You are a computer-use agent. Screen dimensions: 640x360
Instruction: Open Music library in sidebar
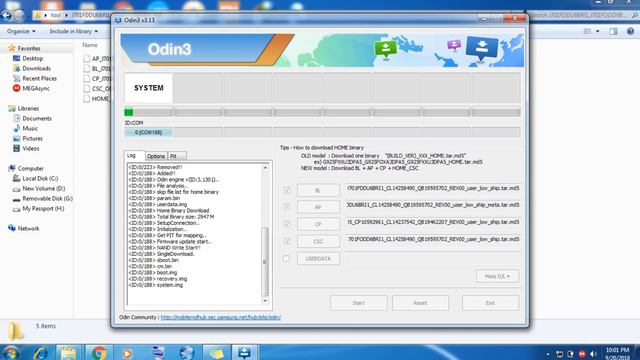30,128
